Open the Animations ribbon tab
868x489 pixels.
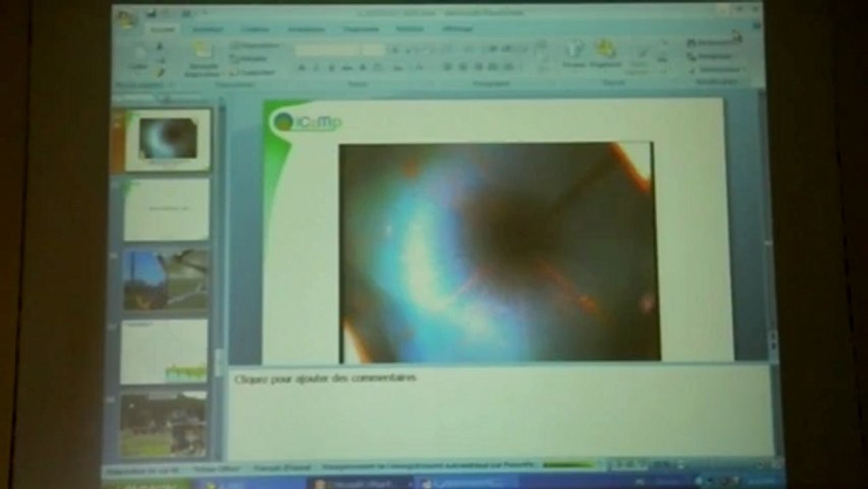point(306,29)
